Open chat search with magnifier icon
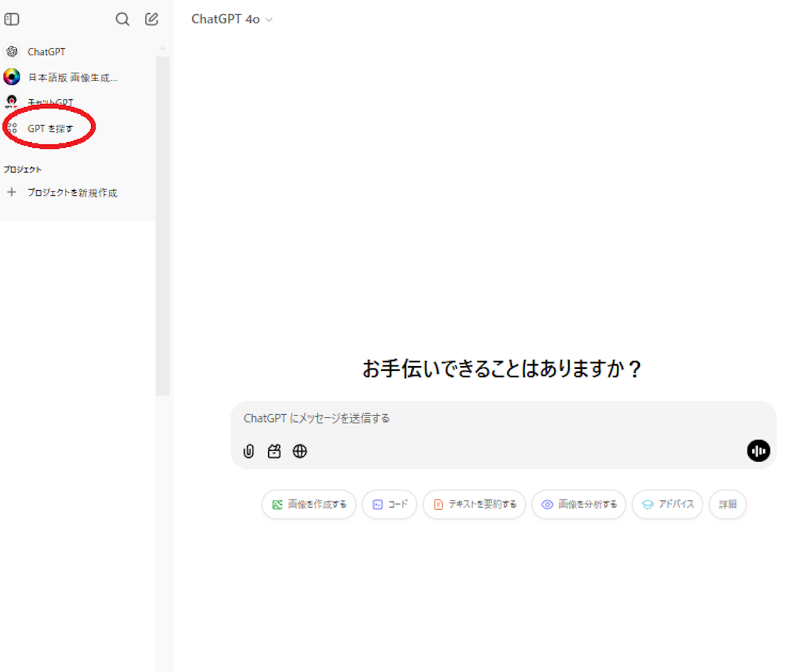This screenshot has width=795, height=672. [x=122, y=19]
